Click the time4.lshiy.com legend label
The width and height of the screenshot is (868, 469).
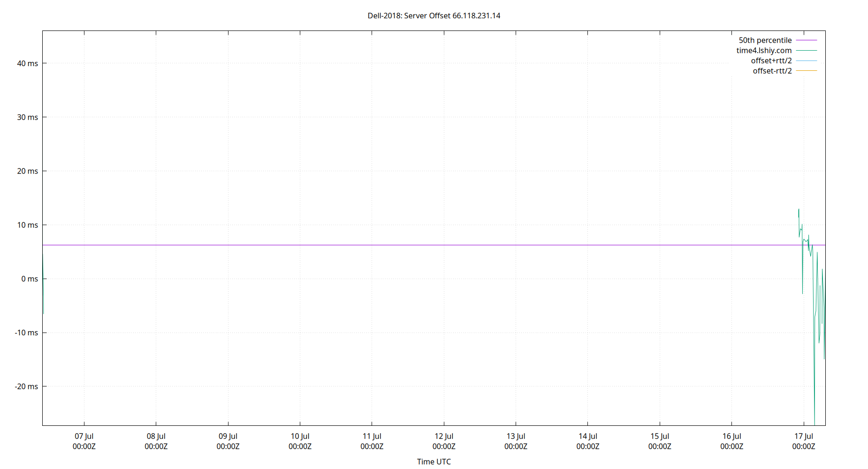click(x=764, y=50)
